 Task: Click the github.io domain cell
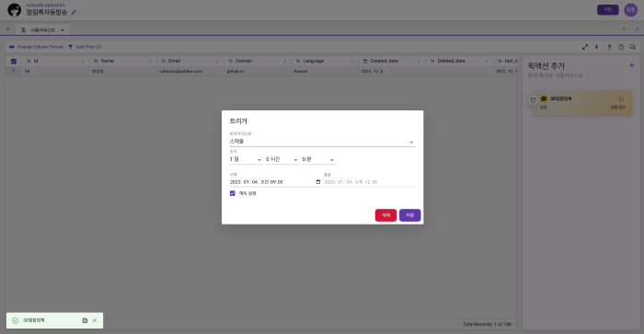258,71
